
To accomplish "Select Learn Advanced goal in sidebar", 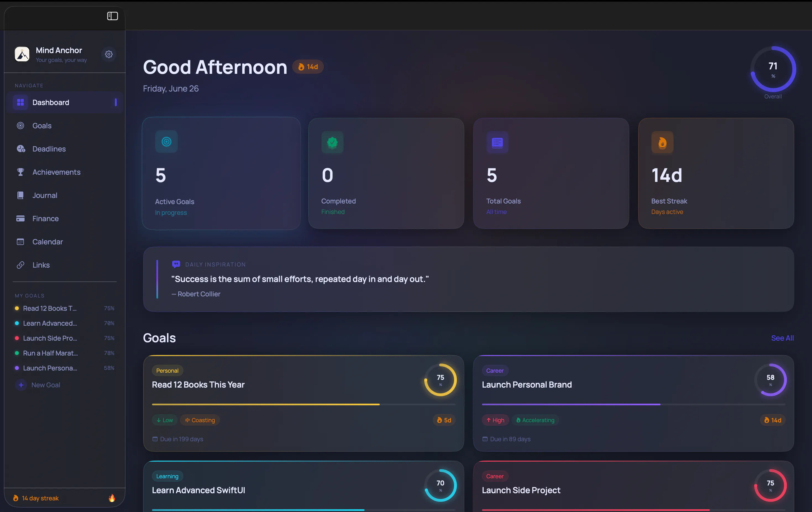I will coord(64,323).
